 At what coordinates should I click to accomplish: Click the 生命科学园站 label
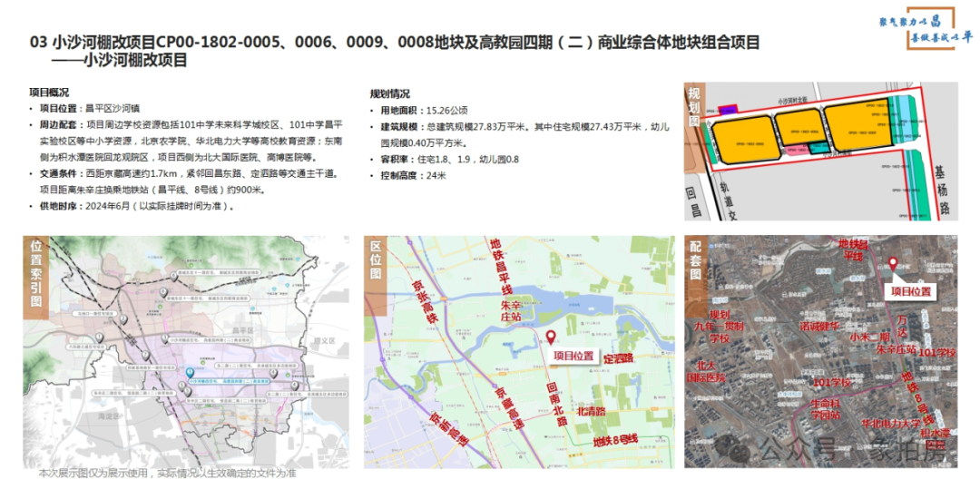click(828, 408)
